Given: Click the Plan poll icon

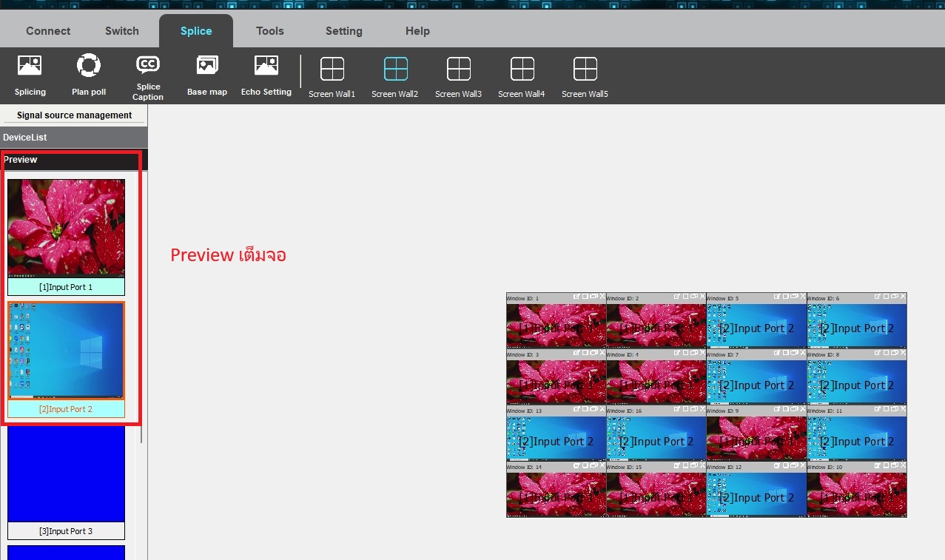Looking at the screenshot, I should click(x=89, y=75).
